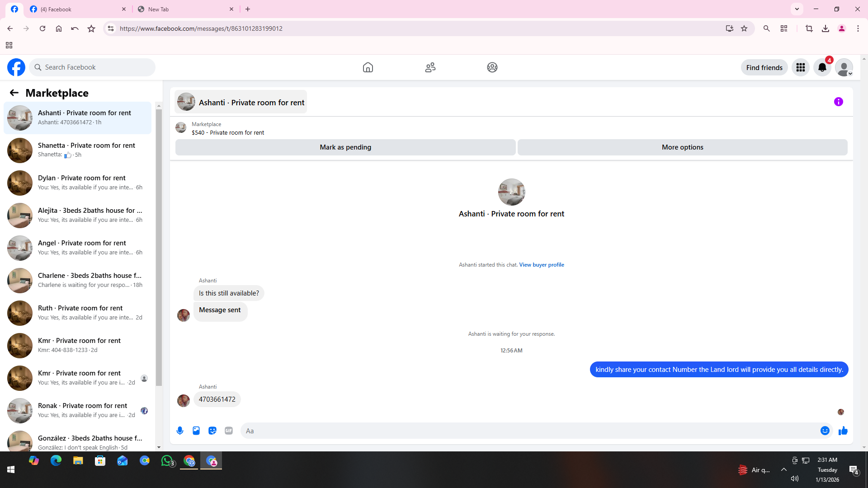Image resolution: width=868 pixels, height=488 pixels.
Task: Open the sticker picker icon
Action: [x=212, y=431]
